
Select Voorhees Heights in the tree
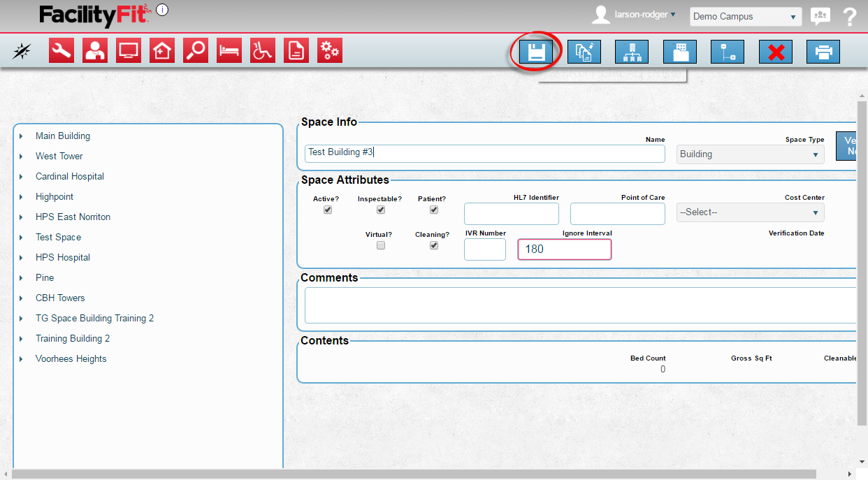pyautogui.click(x=71, y=359)
